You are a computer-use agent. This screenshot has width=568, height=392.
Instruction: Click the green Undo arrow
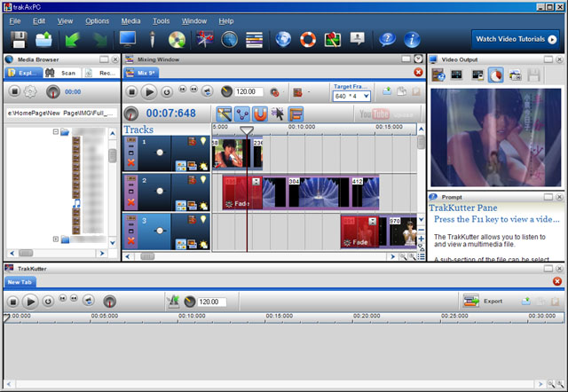coord(73,39)
